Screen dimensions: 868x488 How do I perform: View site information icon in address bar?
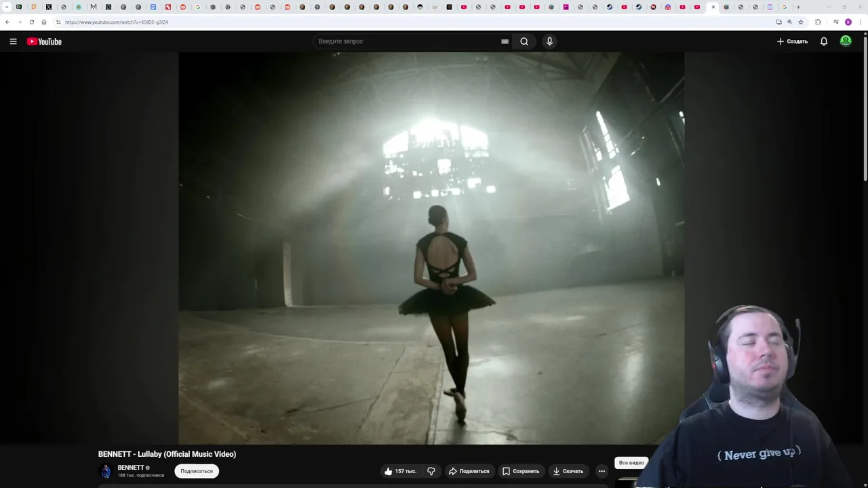58,22
